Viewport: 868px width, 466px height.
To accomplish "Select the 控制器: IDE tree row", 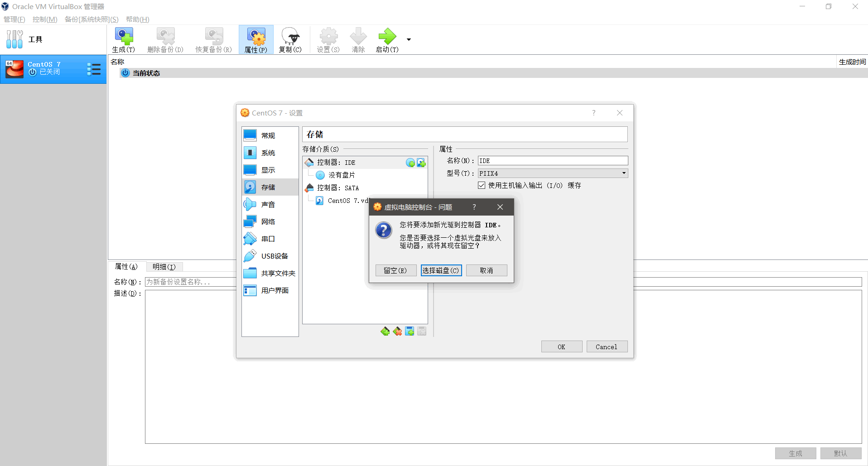I will (365, 163).
